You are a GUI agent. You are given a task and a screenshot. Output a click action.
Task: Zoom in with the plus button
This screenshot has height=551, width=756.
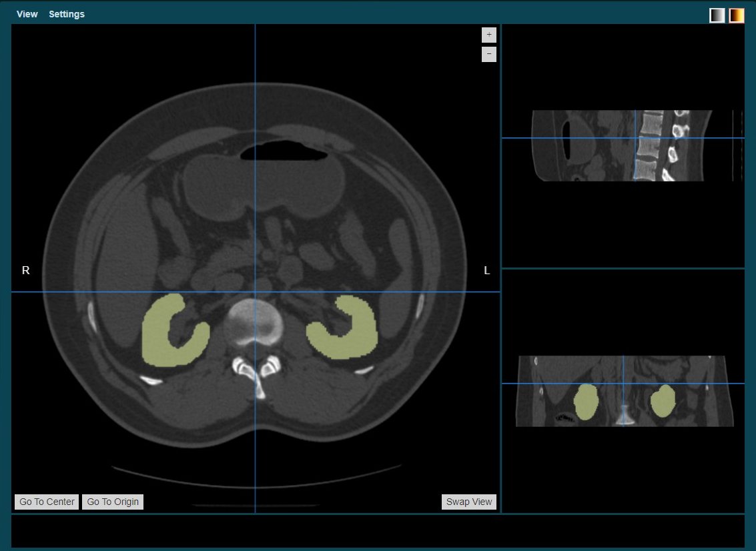[x=489, y=35]
